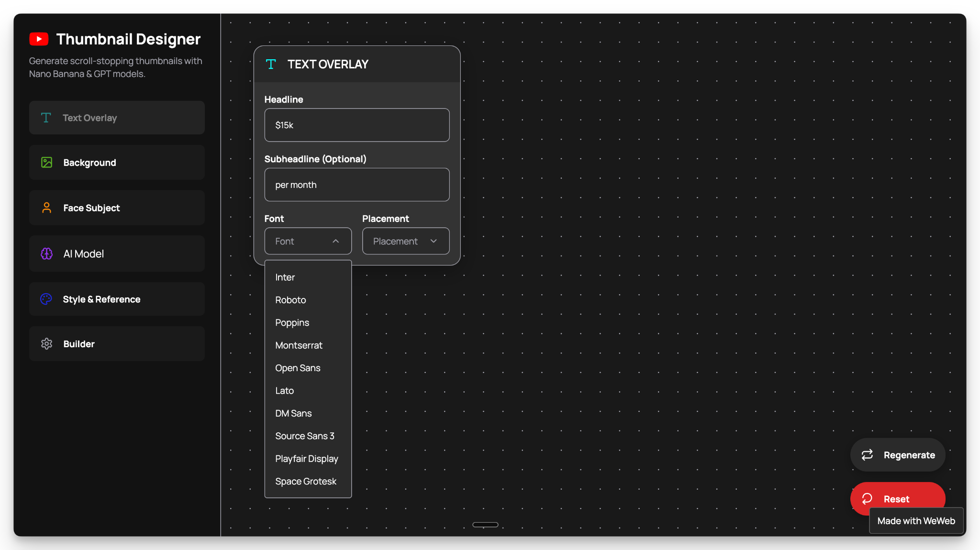Pick Space Grotesk from the font list

[305, 481]
